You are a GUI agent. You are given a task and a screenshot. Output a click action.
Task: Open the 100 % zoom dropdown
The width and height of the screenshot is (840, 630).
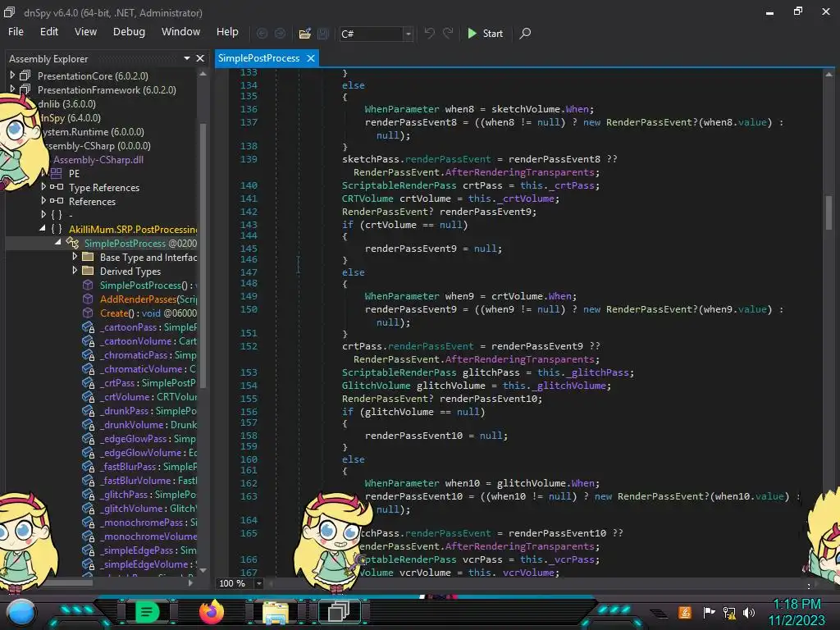pyautogui.click(x=258, y=583)
